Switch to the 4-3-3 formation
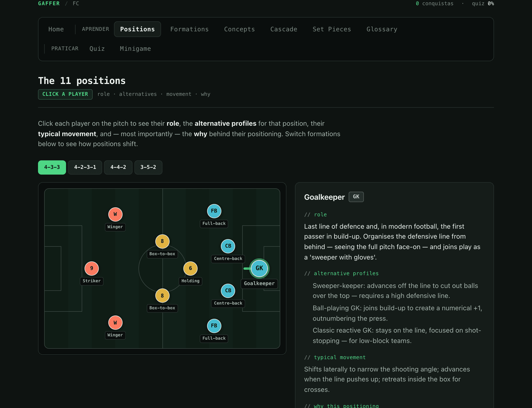This screenshot has width=532, height=408. coord(52,167)
